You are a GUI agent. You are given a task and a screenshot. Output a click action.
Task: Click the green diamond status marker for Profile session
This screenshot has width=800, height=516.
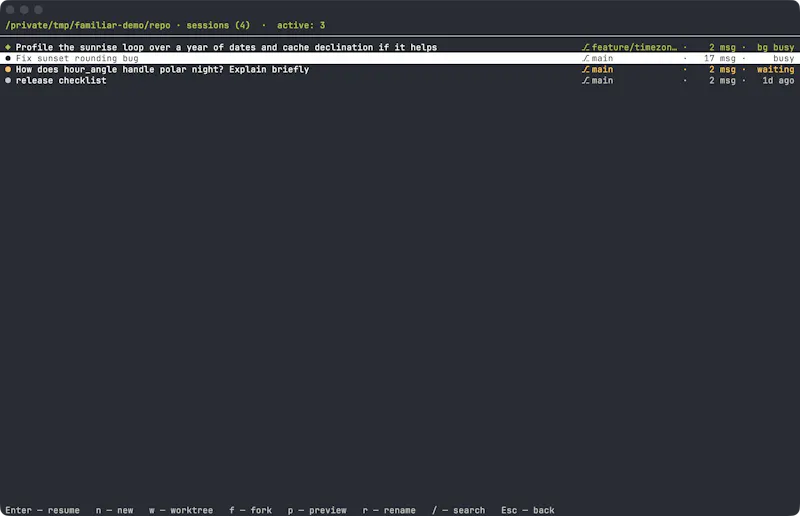coord(8,47)
